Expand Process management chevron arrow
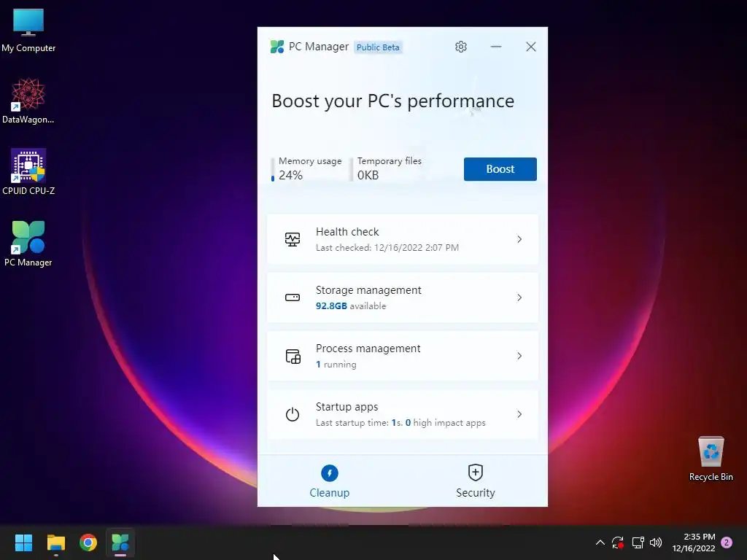 click(519, 356)
